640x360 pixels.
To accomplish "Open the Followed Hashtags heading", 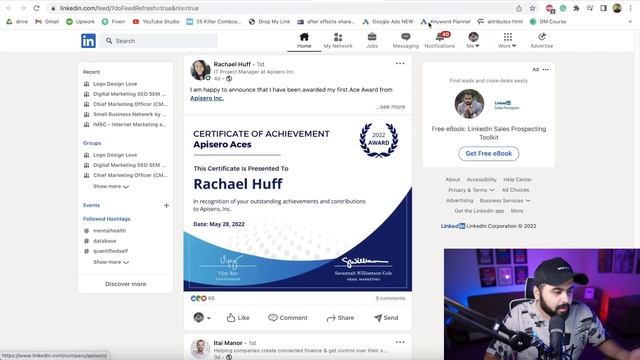I will (107, 219).
